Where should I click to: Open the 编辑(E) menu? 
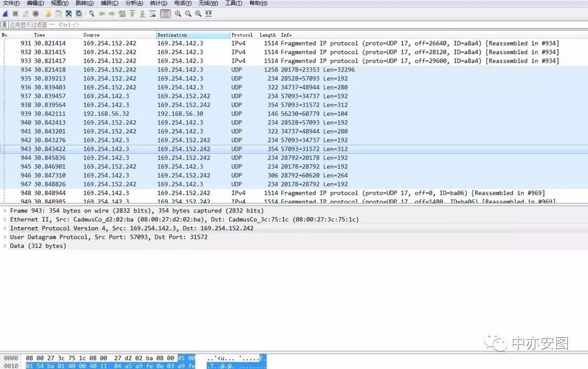point(35,3)
